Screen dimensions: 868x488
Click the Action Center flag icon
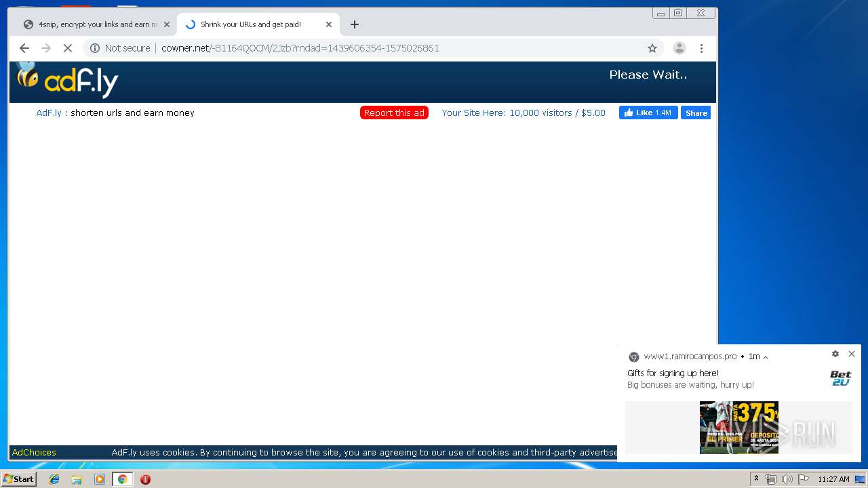click(x=803, y=479)
